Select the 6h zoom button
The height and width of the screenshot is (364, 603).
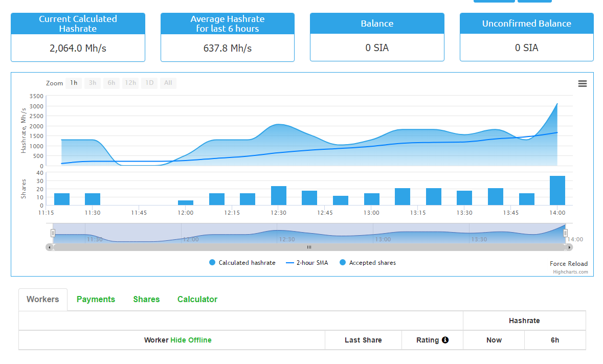coord(111,83)
